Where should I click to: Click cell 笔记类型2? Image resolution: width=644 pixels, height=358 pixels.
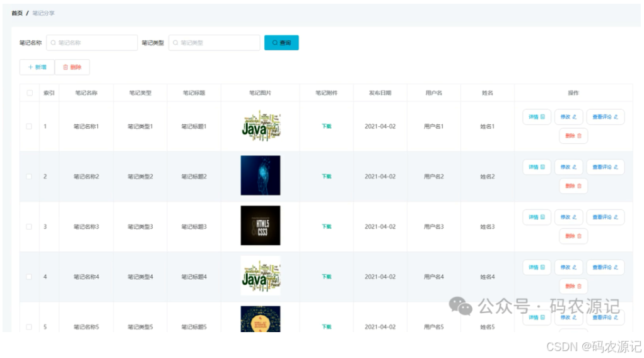[140, 176]
